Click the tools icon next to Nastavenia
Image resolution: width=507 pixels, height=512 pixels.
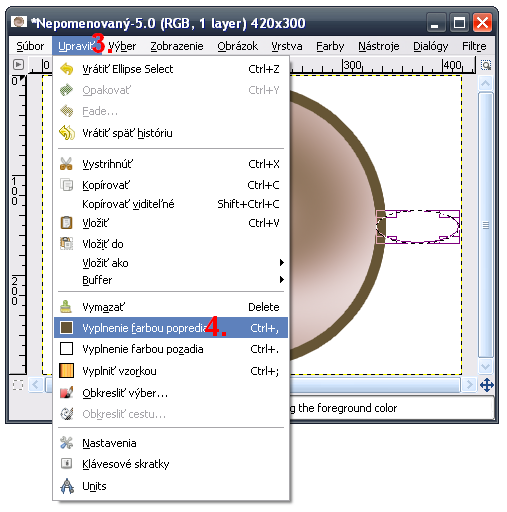tap(66, 443)
